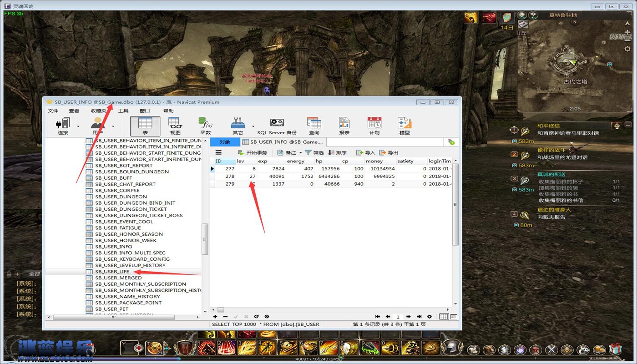Open the 其它 (Others) toolbar icon

point(238,126)
